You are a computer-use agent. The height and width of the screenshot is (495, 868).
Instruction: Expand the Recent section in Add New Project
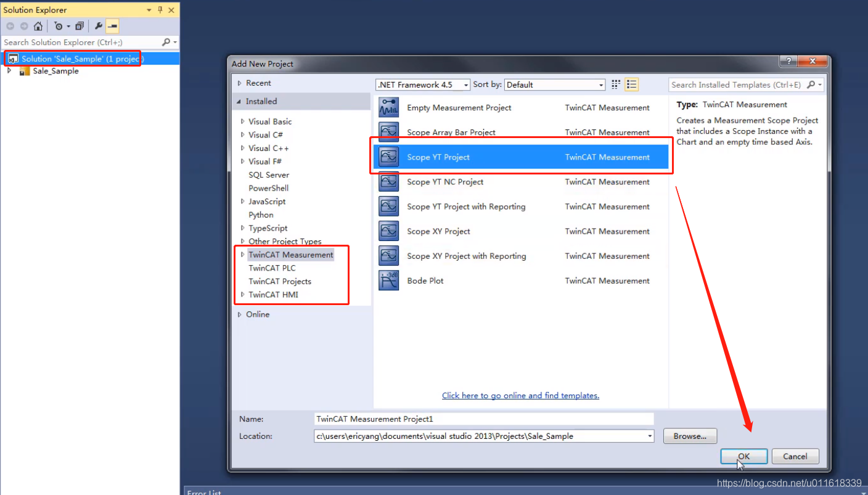240,83
